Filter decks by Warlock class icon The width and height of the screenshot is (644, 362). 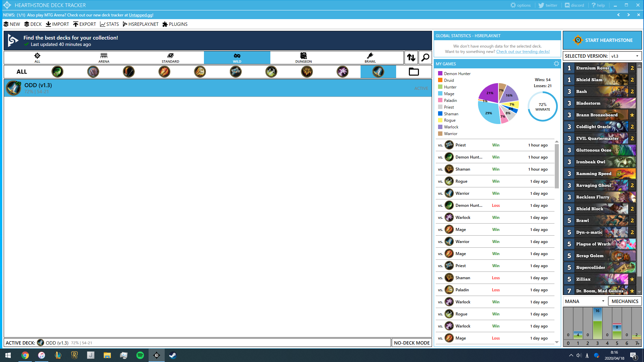(x=342, y=72)
